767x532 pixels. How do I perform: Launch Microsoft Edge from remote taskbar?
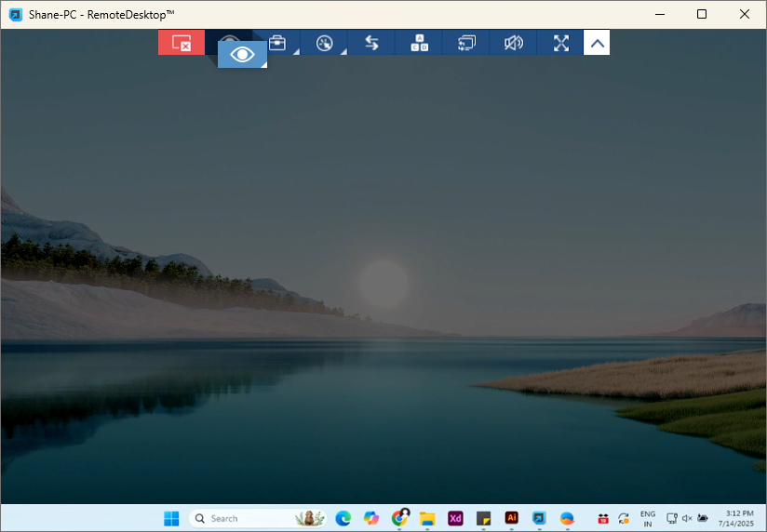tap(343, 518)
